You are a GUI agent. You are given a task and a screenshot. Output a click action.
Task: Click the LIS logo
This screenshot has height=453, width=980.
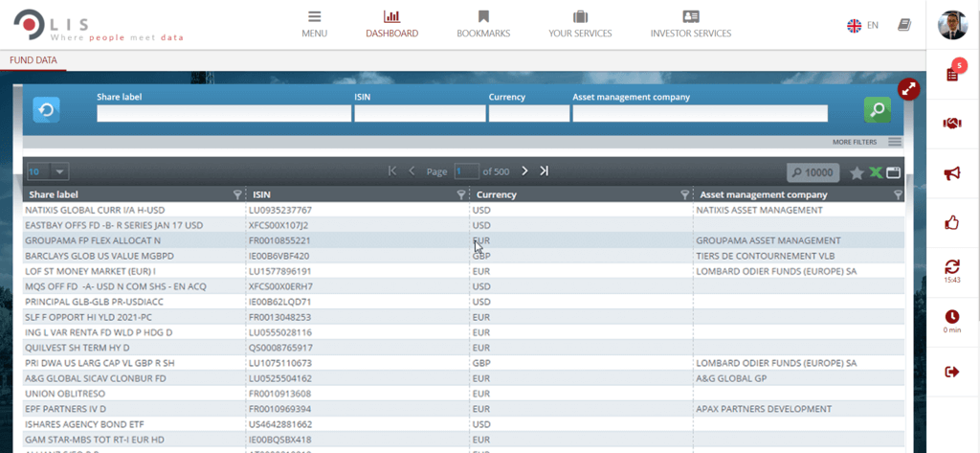coord(99,26)
